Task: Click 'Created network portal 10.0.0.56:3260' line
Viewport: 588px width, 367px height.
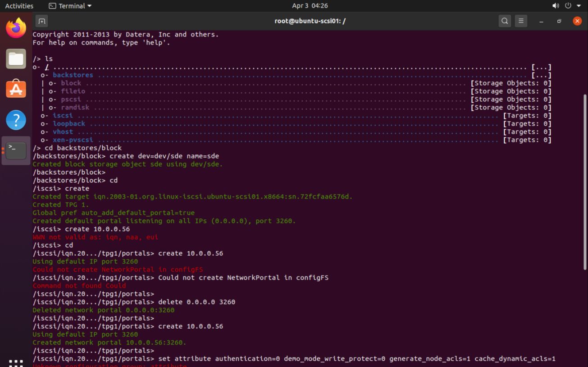Action: (109, 343)
